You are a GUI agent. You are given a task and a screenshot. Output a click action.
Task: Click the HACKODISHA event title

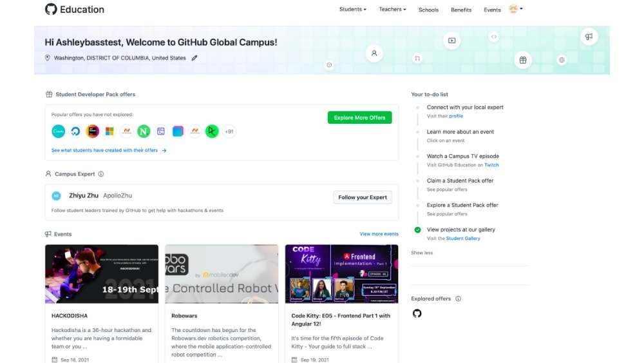point(70,316)
